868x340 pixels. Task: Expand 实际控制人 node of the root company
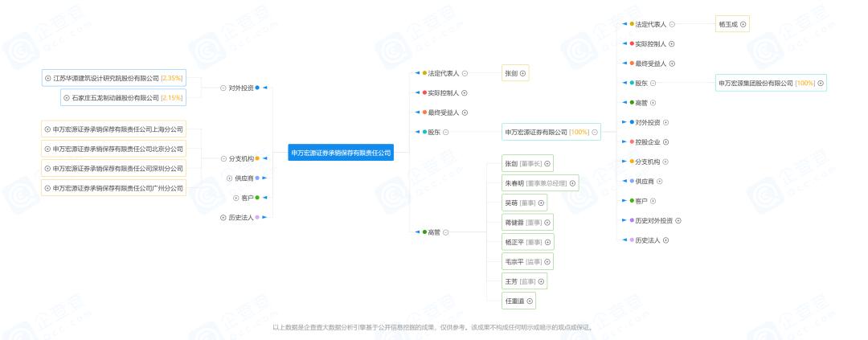465,93
